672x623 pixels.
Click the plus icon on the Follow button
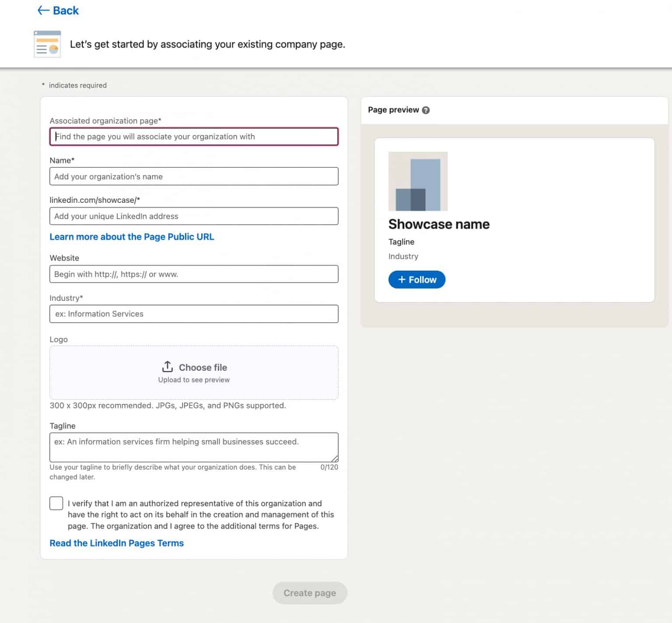point(402,279)
